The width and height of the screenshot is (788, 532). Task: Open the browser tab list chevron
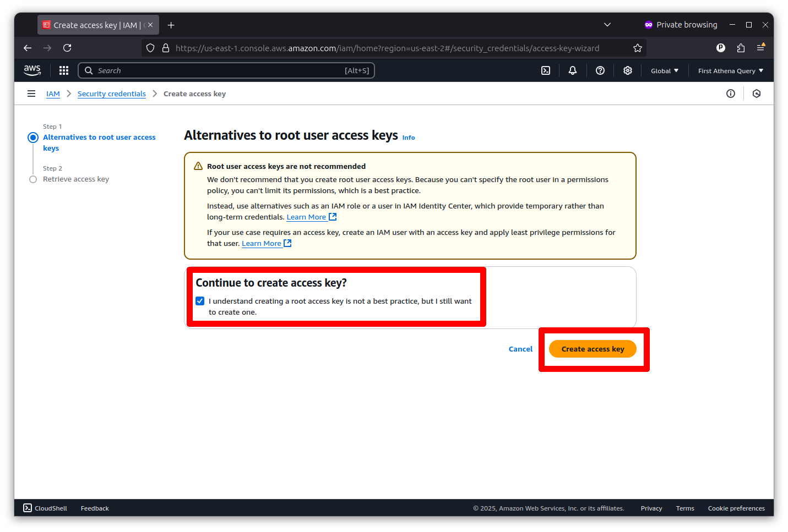pos(607,25)
